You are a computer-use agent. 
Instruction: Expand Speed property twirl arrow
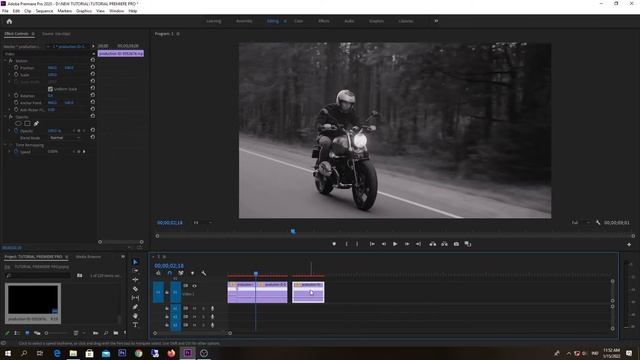click(9, 151)
